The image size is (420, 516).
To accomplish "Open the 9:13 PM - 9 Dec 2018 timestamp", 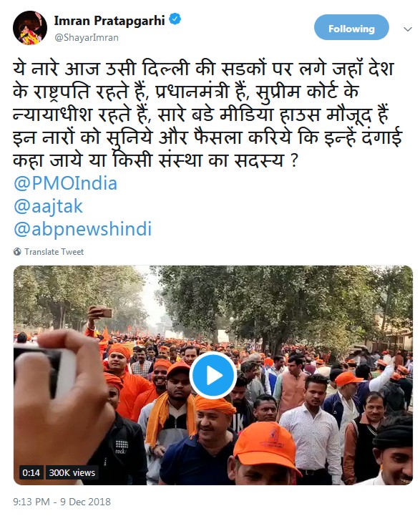I will tap(62, 502).
